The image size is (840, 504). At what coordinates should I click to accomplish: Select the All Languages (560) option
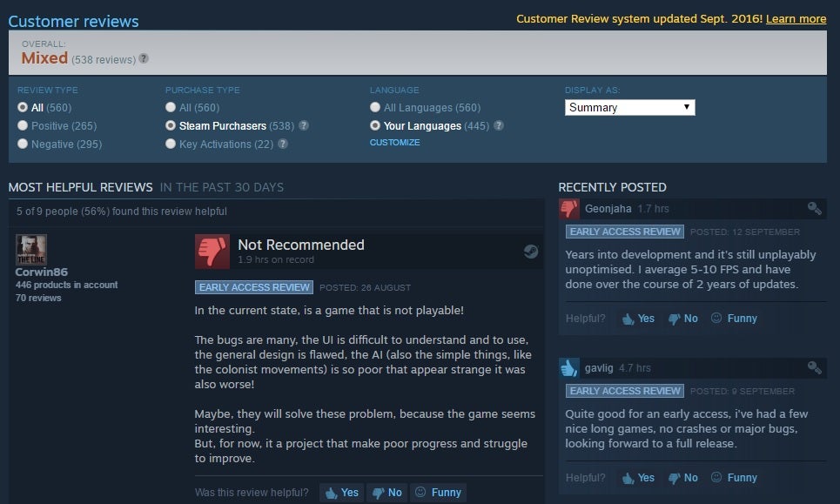coord(426,107)
